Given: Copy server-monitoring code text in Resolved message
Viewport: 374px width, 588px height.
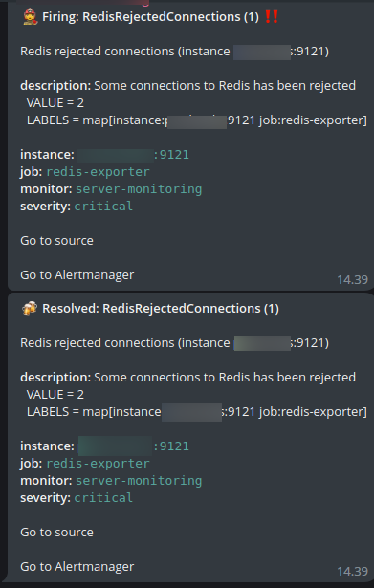Looking at the screenshot, I should point(139,481).
